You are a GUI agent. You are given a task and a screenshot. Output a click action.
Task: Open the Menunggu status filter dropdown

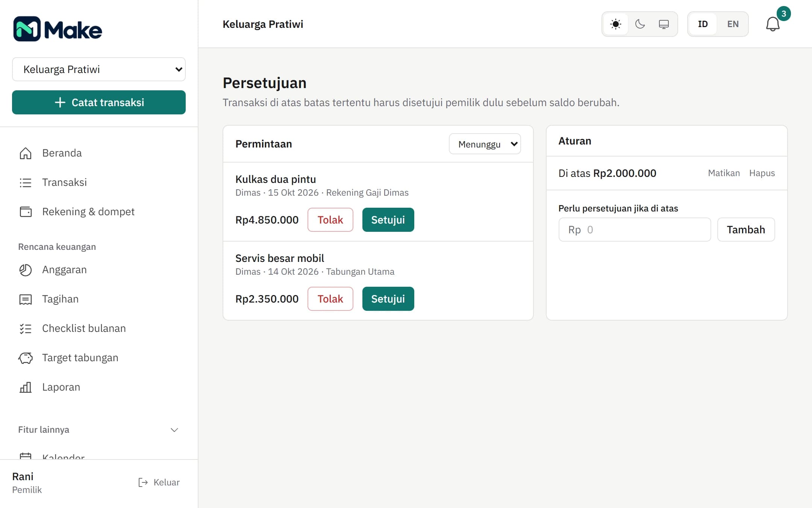click(485, 144)
